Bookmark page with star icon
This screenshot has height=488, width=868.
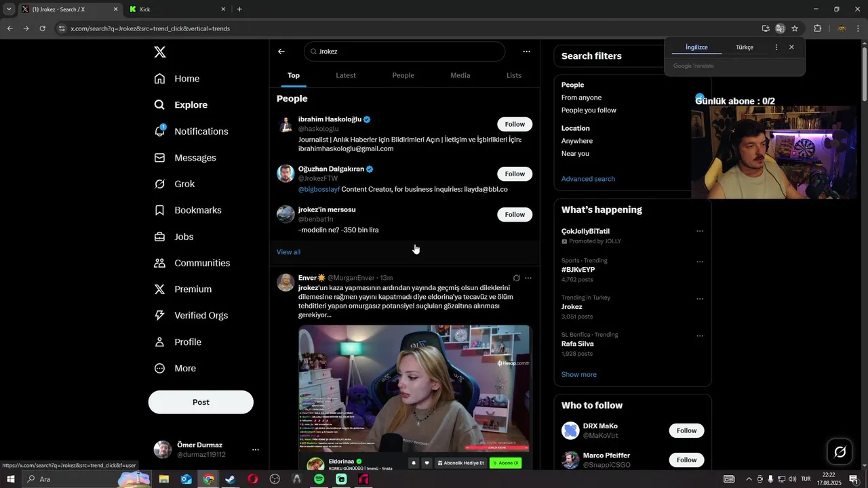click(x=795, y=28)
